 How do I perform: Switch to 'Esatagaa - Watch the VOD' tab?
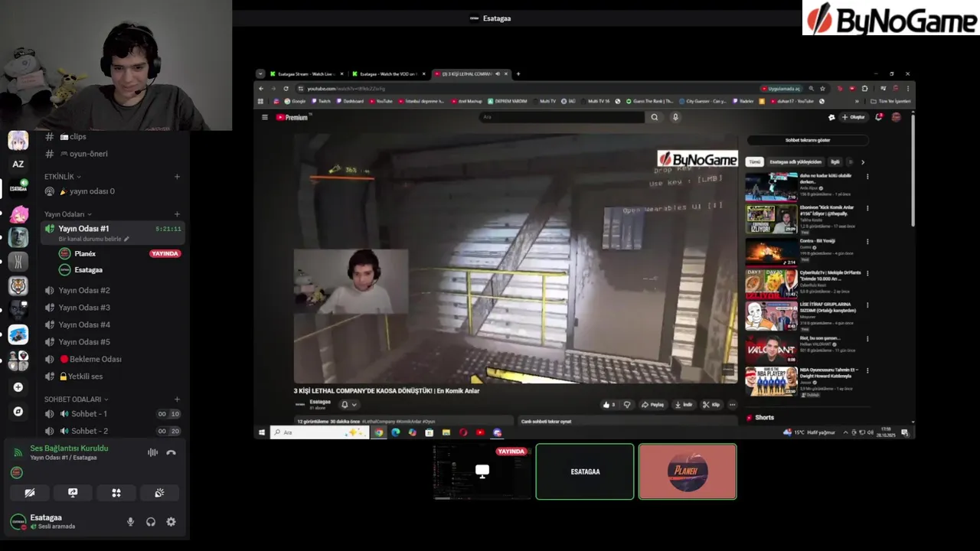pos(388,74)
